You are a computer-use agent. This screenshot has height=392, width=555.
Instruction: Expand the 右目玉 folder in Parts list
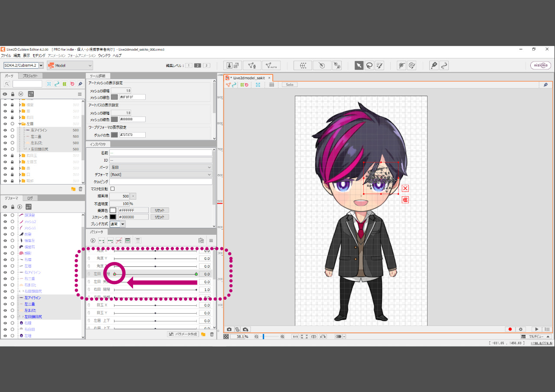pos(20,156)
